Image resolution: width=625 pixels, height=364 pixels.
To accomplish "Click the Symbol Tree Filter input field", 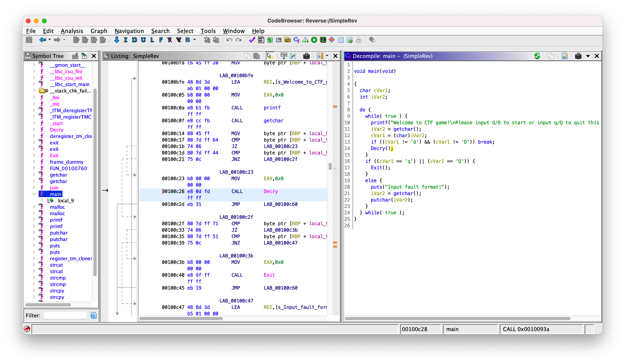I will coord(65,315).
